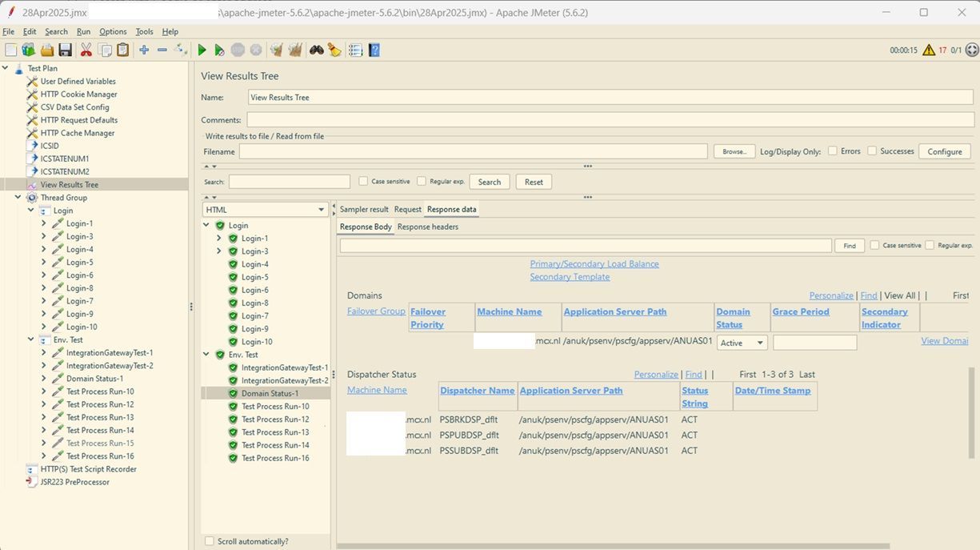Open the Run menu
The width and height of the screenshot is (980, 550).
click(x=83, y=32)
